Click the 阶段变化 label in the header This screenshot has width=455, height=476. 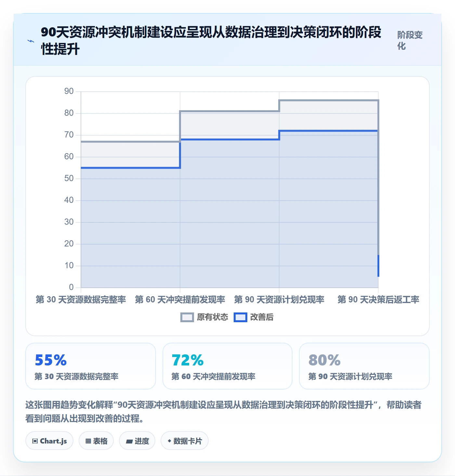[x=410, y=40]
